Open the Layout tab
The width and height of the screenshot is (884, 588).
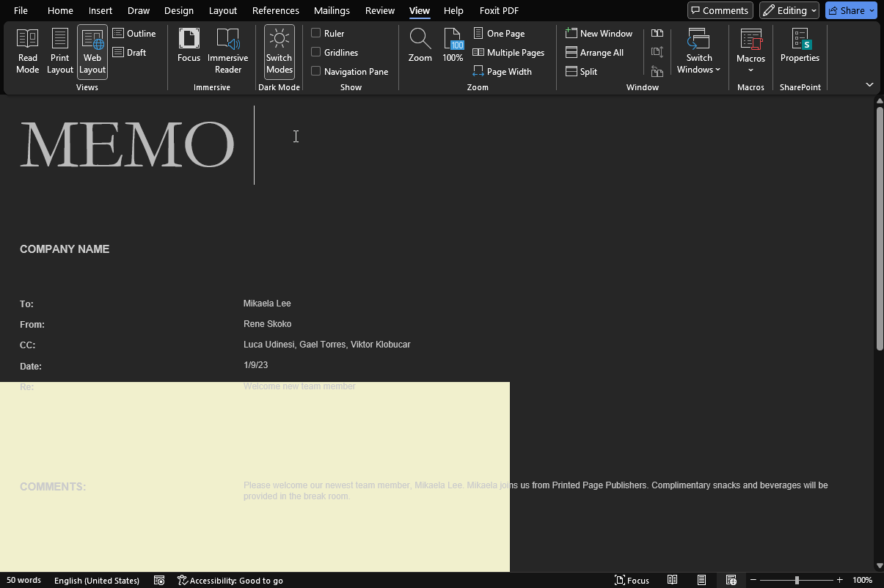[223, 10]
